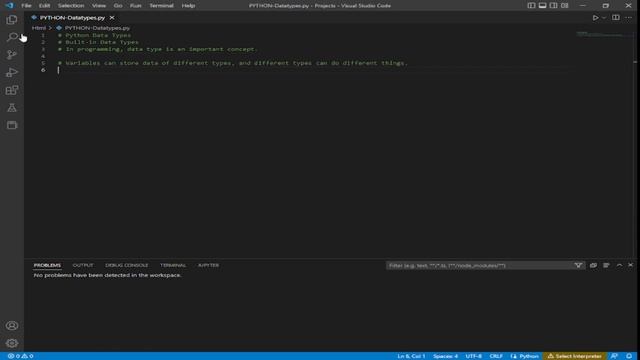
Task: Change end of line sequence CRLF
Action: click(496, 356)
